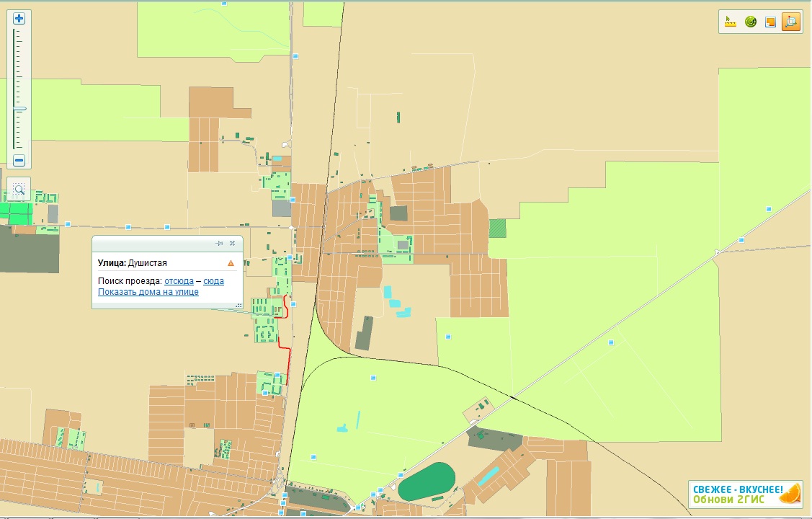
Task: Click the orange warning triangle icon
Action: (x=231, y=263)
